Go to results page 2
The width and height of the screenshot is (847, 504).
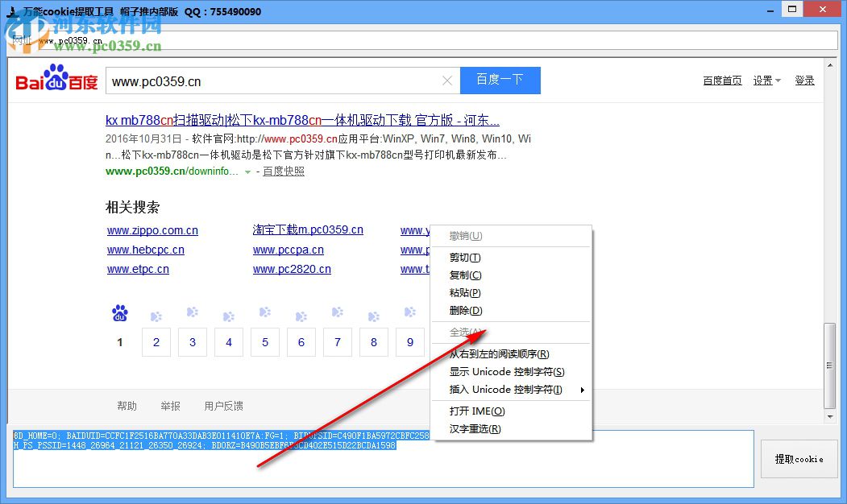[156, 342]
